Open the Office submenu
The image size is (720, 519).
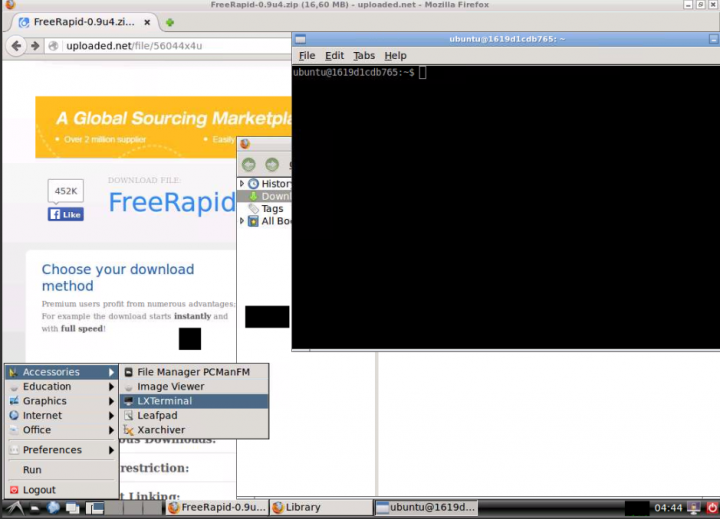point(62,430)
